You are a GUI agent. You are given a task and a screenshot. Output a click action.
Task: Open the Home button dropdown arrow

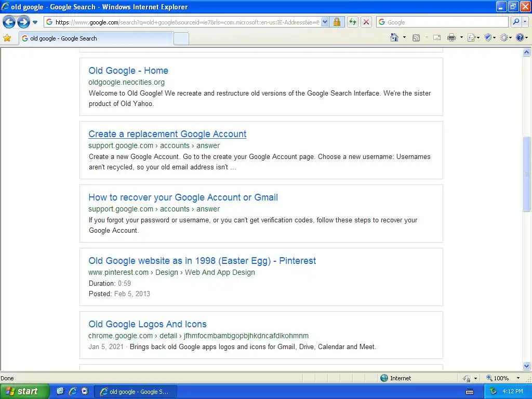point(404,37)
